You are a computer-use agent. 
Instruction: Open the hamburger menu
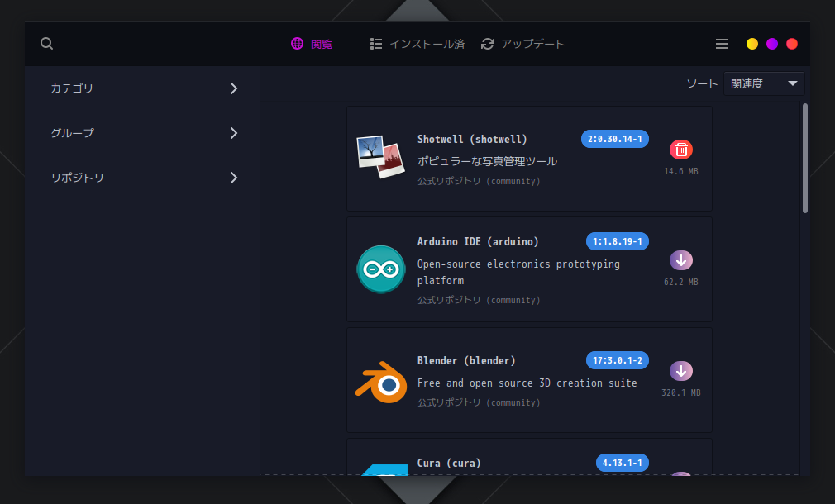(x=722, y=44)
